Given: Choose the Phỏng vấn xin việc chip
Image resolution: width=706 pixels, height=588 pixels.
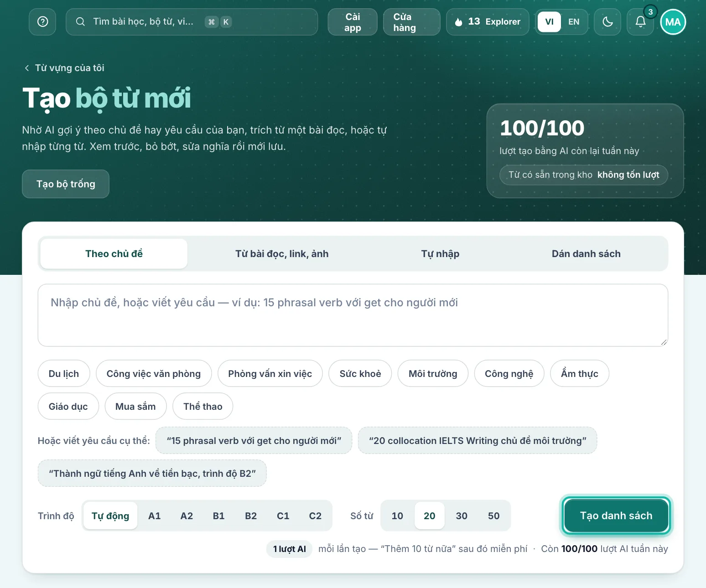Looking at the screenshot, I should pos(270,374).
